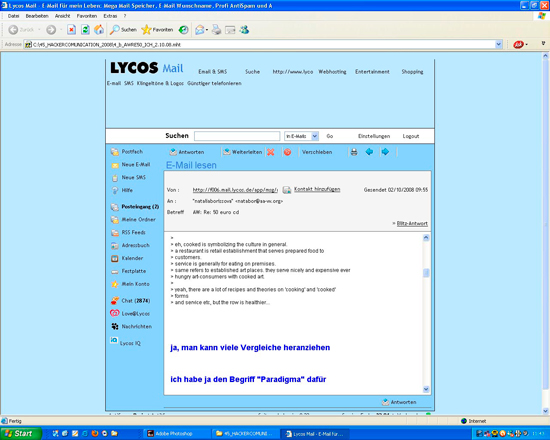Open Email & SMS navigation tab

213,72
